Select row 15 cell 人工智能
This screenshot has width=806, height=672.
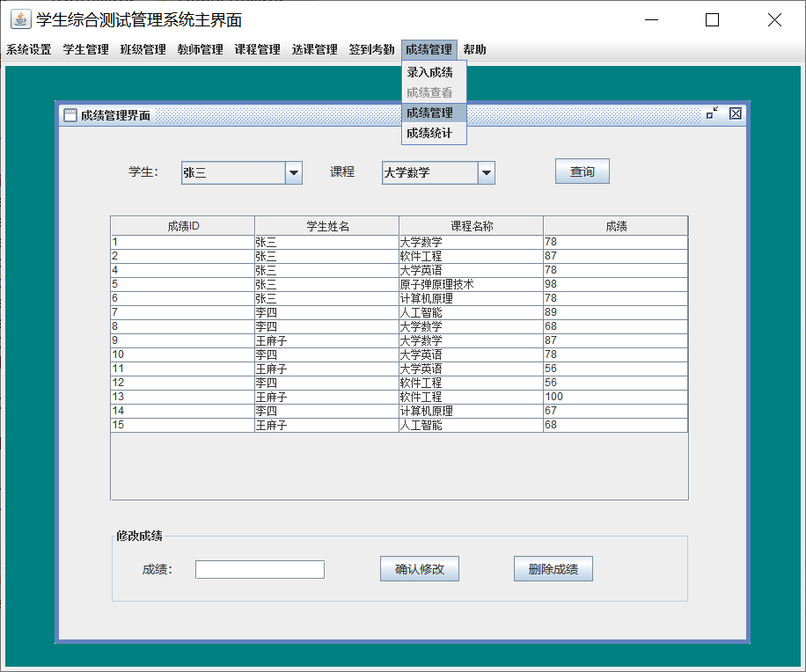(x=471, y=425)
